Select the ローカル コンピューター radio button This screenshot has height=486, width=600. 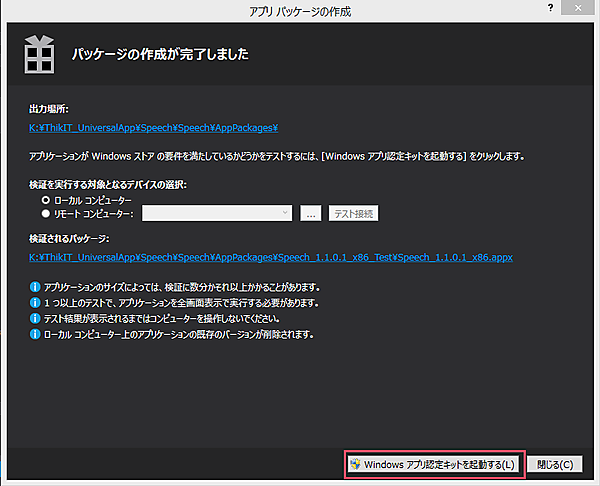tap(46, 200)
